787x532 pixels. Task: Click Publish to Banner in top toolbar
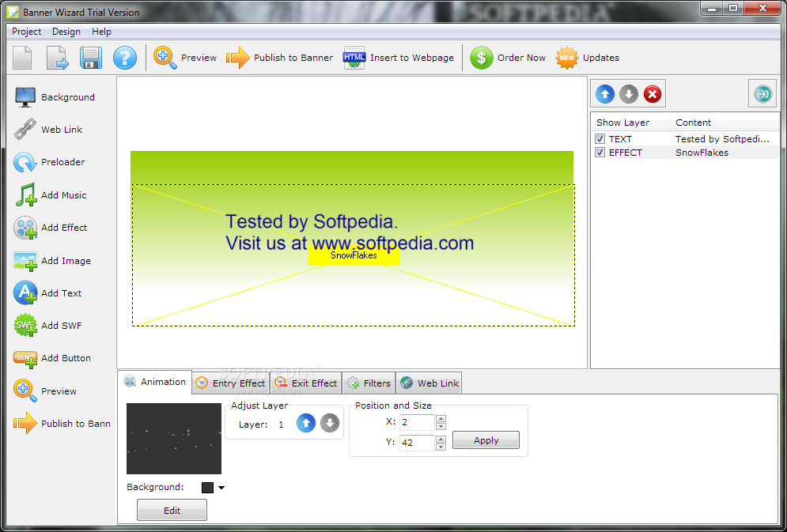[279, 58]
